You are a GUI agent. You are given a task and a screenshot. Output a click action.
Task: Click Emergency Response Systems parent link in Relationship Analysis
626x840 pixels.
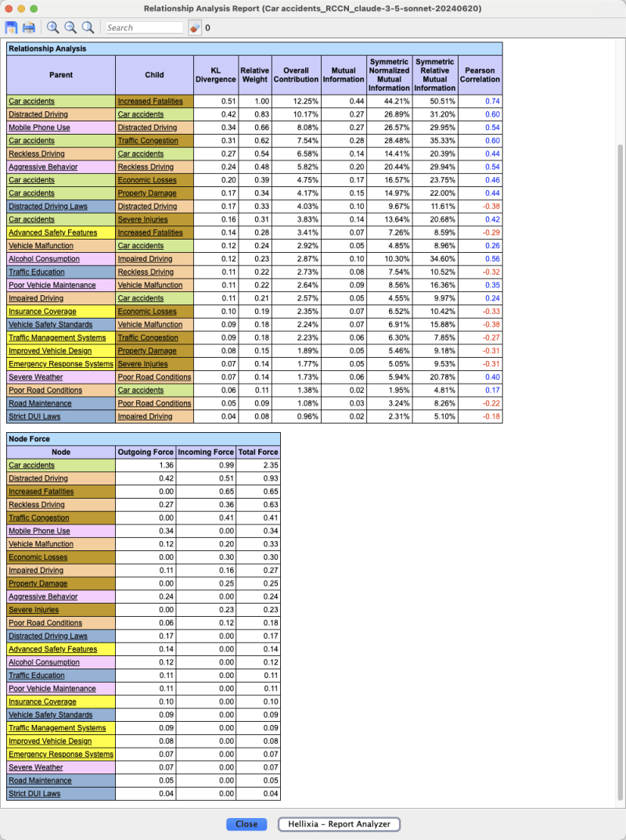pyautogui.click(x=60, y=364)
